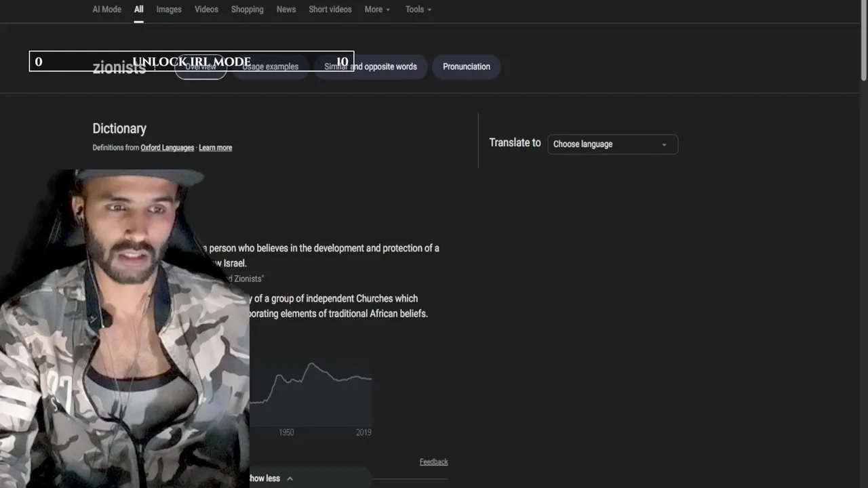Click the 'Dictionary' heading text
The width and height of the screenshot is (868, 488).
(x=119, y=129)
